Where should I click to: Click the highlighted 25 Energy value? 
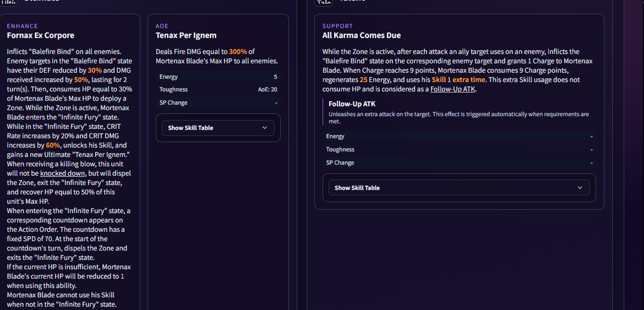pos(363,80)
